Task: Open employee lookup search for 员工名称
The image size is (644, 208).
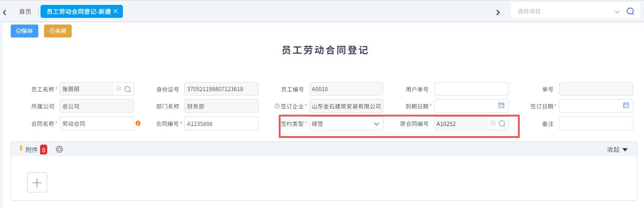Action: [127, 89]
